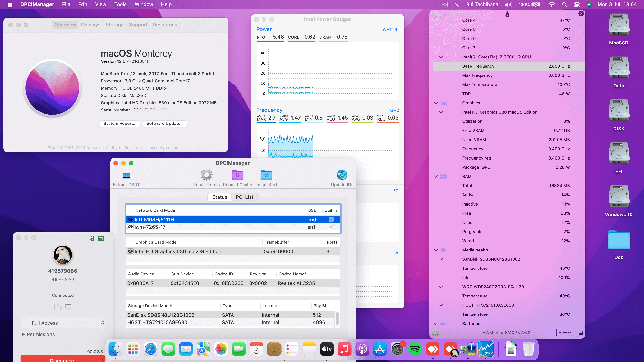Screen dimensions: 644x362
Task: Click eye icon beside RTL8168H/8111H
Action: click(130, 219)
